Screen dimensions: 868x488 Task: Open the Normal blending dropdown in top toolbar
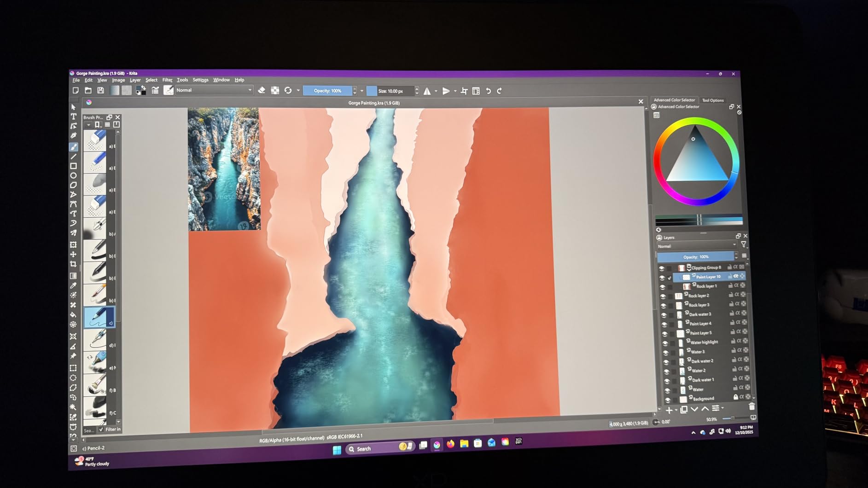coord(213,90)
